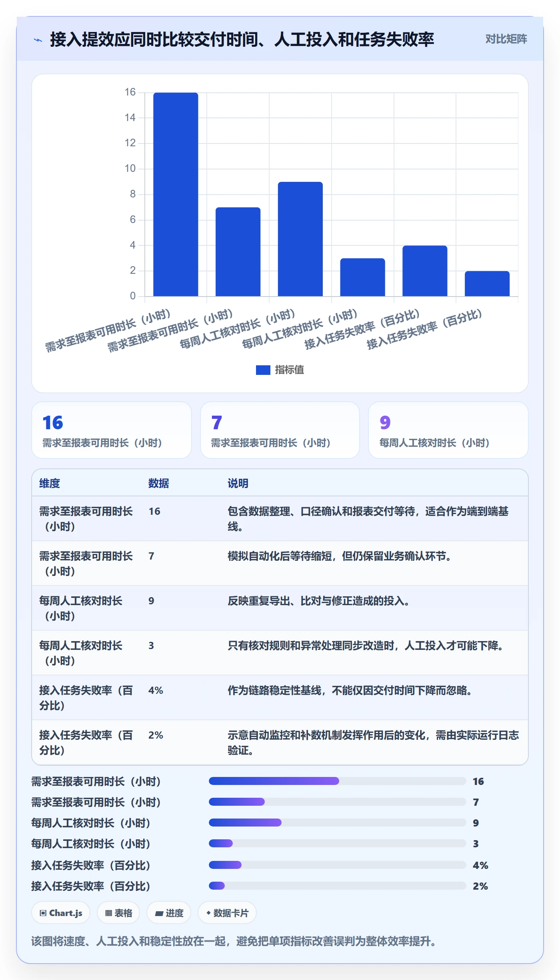Click description starting 反映重复导出

[x=319, y=601]
